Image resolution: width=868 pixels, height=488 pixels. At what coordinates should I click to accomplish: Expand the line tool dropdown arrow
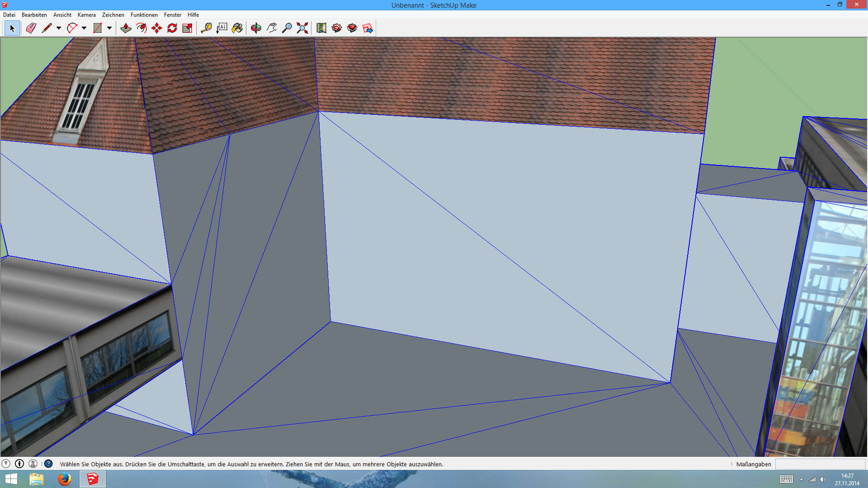click(x=59, y=28)
